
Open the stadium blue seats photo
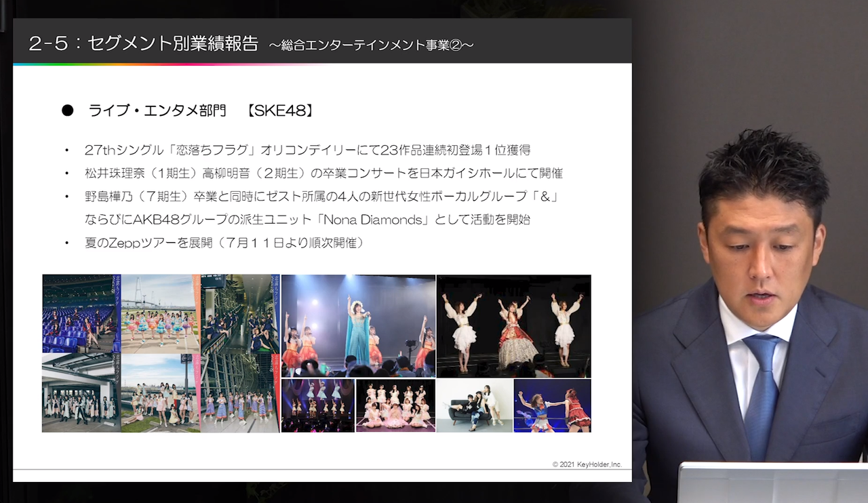(81, 313)
